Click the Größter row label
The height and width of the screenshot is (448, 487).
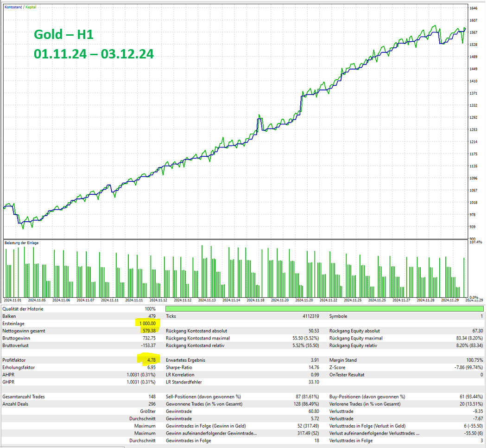click(148, 411)
